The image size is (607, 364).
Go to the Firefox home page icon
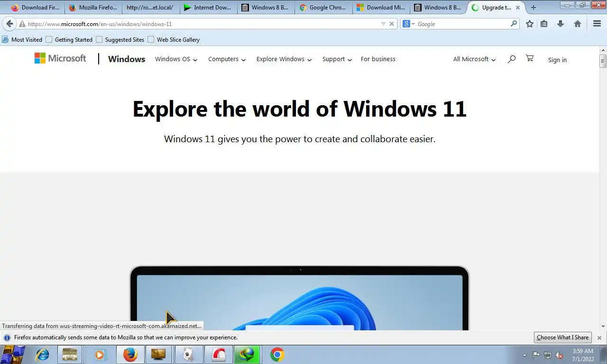pos(578,24)
